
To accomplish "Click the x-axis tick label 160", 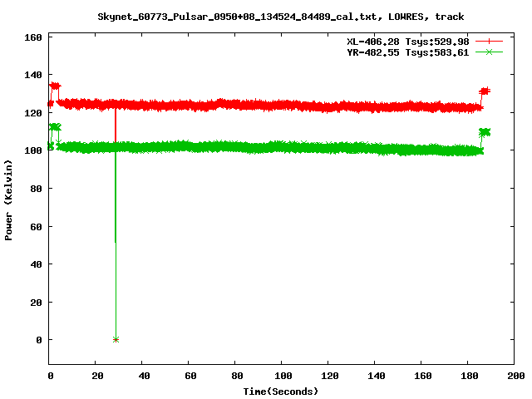I will pyautogui.click(x=423, y=376).
